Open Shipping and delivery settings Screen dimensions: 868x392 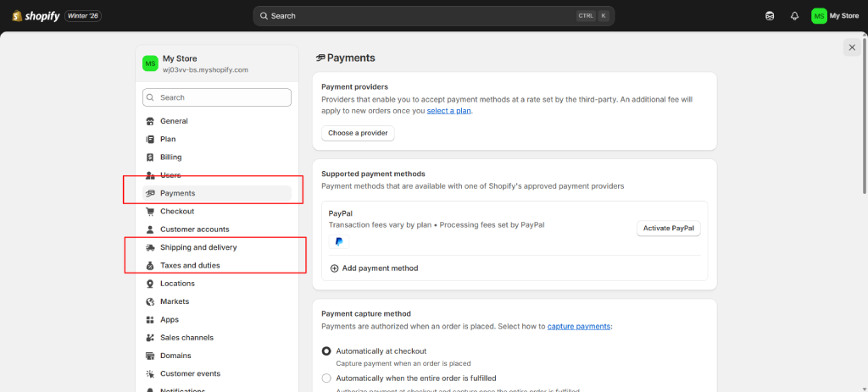click(216, 248)
